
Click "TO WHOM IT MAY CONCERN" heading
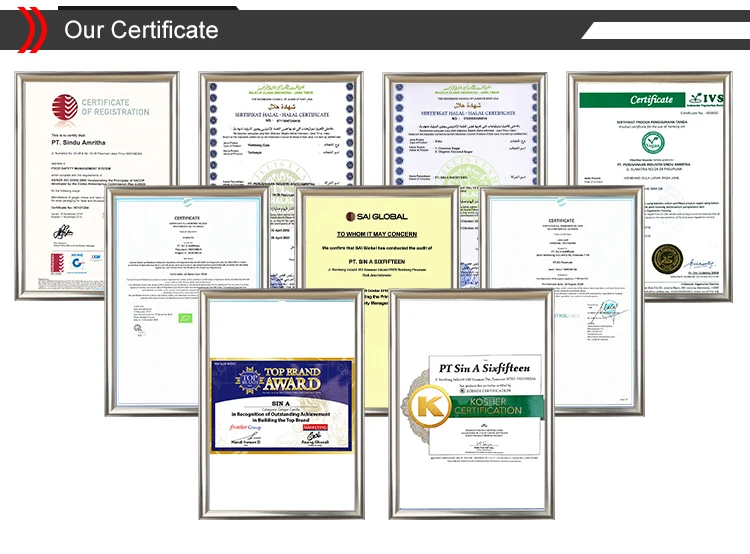(377, 234)
